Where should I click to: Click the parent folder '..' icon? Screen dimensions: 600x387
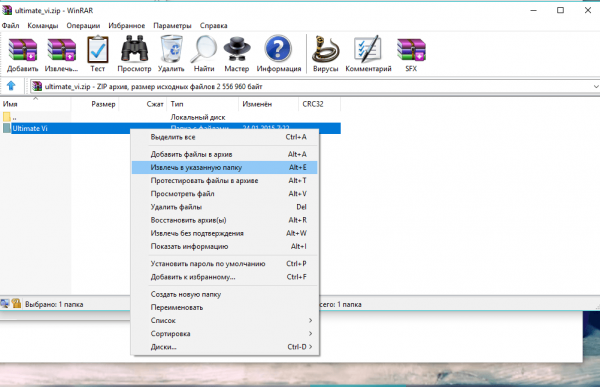click(7, 117)
